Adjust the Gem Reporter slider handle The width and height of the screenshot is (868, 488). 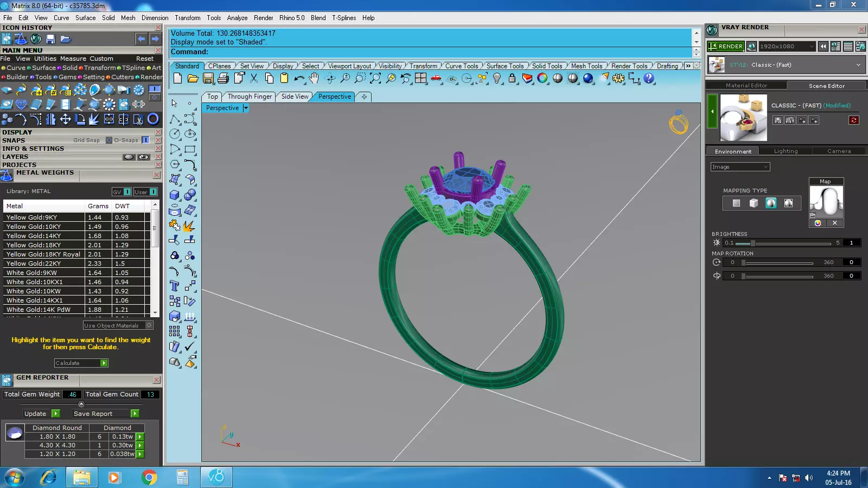[81, 404]
